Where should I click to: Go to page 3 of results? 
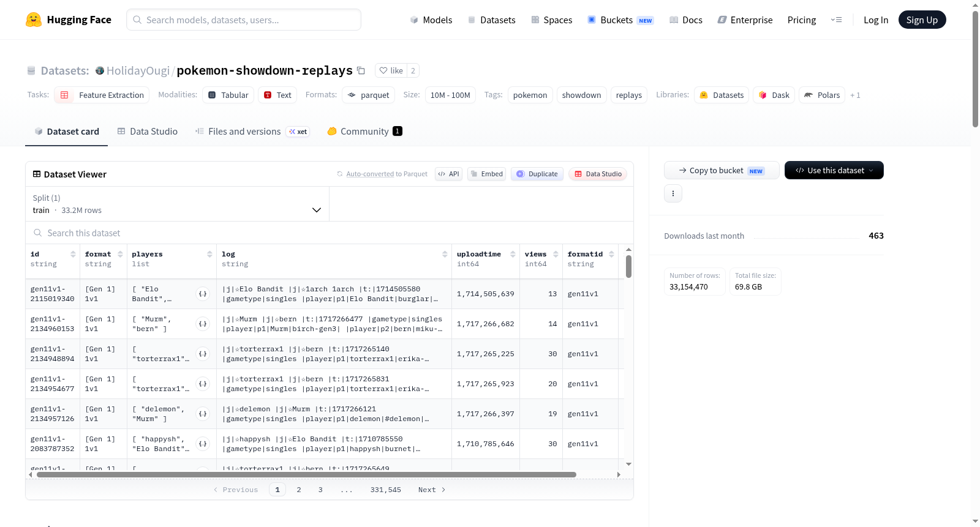pyautogui.click(x=320, y=490)
